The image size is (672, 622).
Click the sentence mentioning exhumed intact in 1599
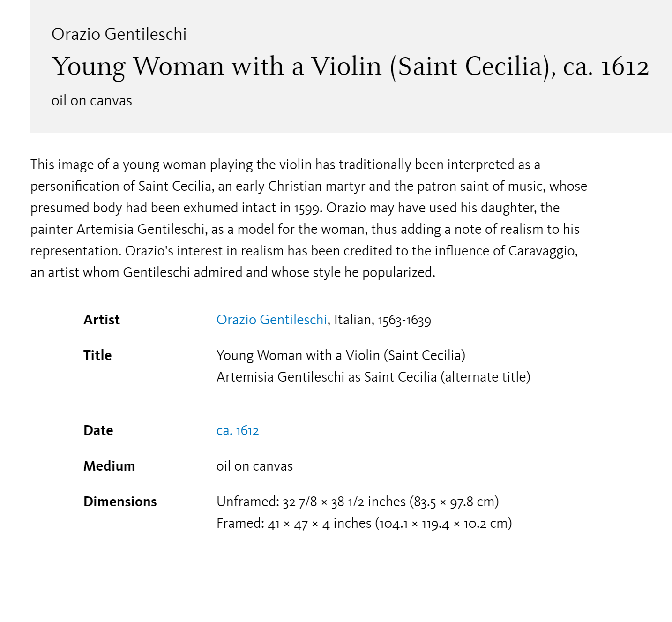click(176, 208)
